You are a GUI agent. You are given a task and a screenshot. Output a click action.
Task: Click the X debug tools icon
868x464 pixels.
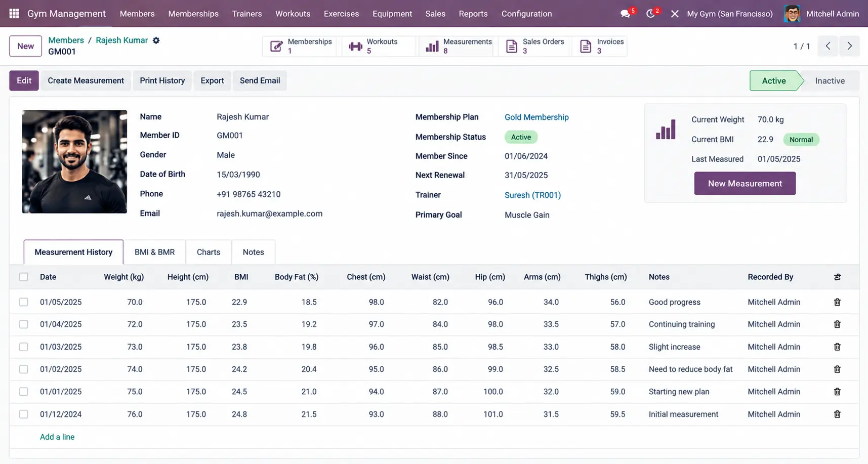675,14
